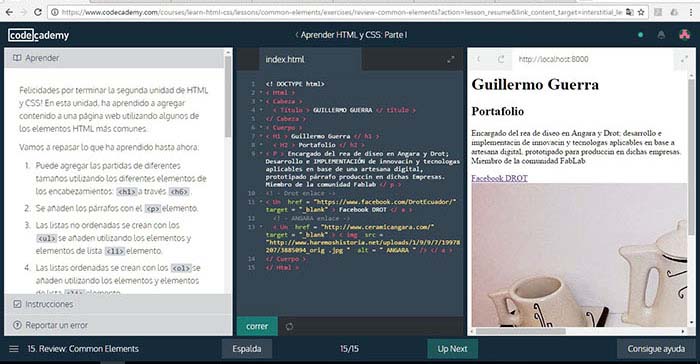The image size is (700, 364).
Task: Select the index.html editor tab
Action: pyautogui.click(x=310, y=59)
